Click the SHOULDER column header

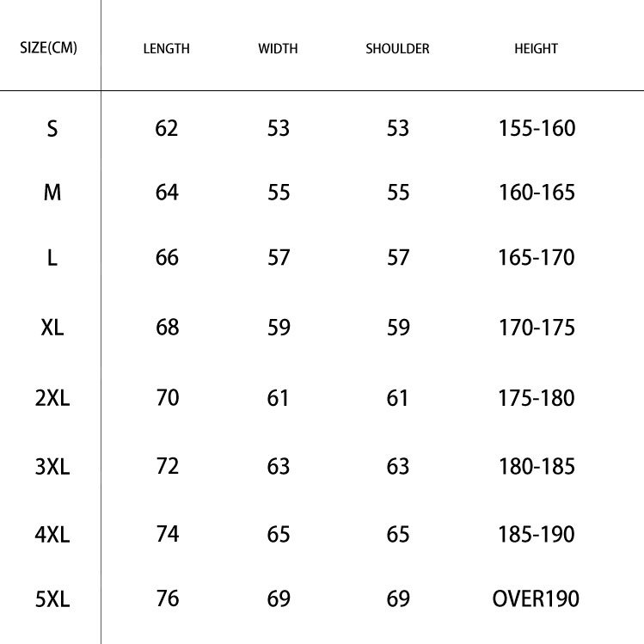coord(397,49)
